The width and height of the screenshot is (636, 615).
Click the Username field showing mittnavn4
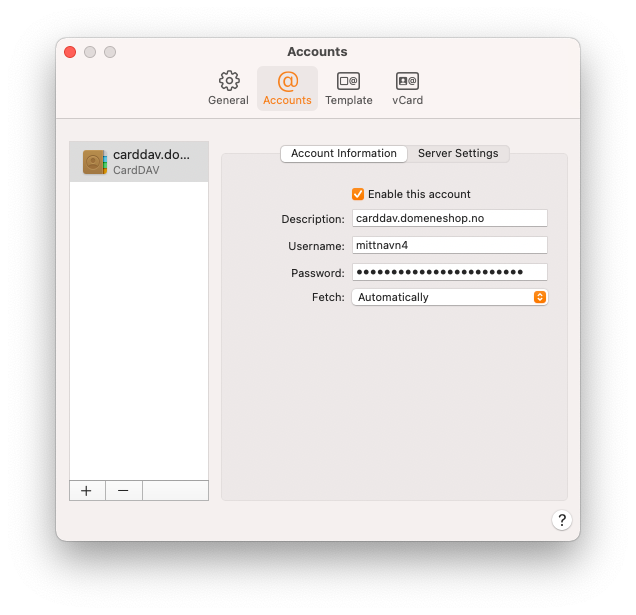[x=450, y=245]
